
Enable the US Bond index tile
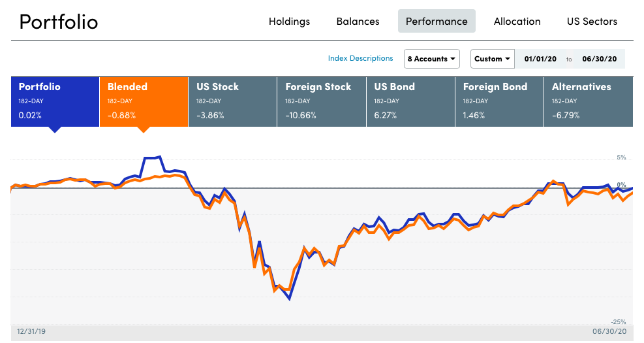click(410, 101)
